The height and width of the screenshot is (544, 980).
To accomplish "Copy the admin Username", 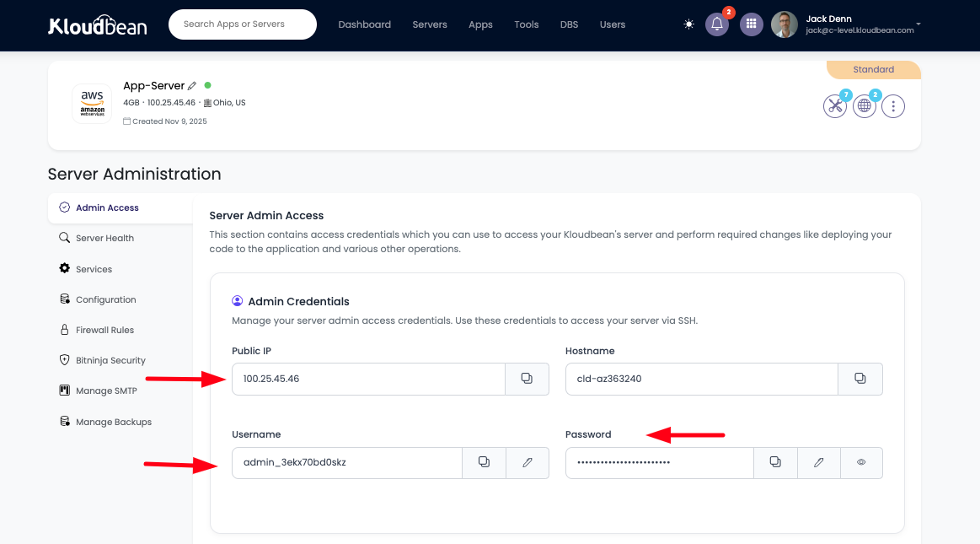I will (484, 462).
